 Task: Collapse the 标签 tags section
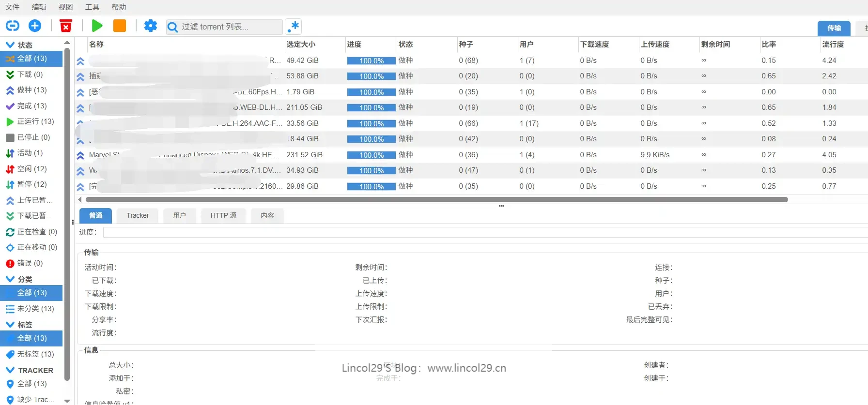(x=10, y=325)
